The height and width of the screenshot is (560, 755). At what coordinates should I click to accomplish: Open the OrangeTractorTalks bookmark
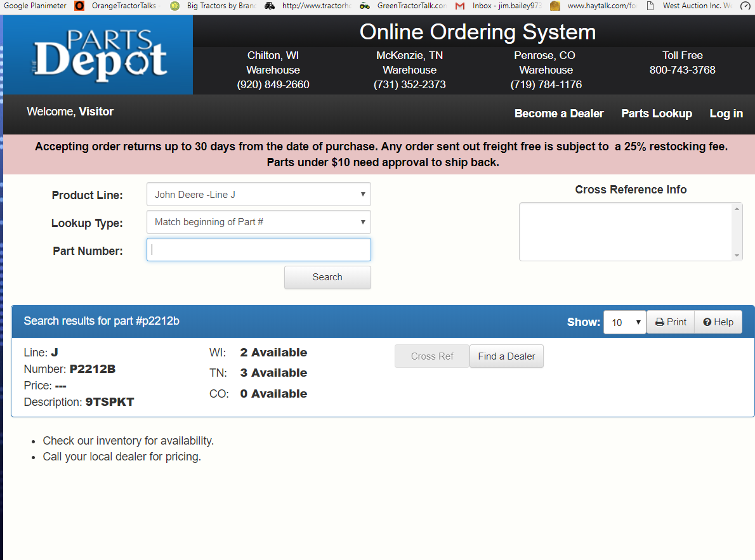tap(118, 6)
